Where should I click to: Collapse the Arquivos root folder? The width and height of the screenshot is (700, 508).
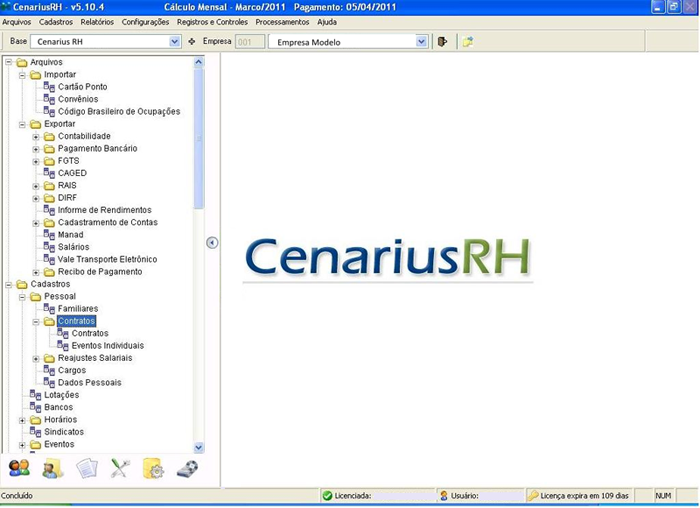tap(8, 62)
